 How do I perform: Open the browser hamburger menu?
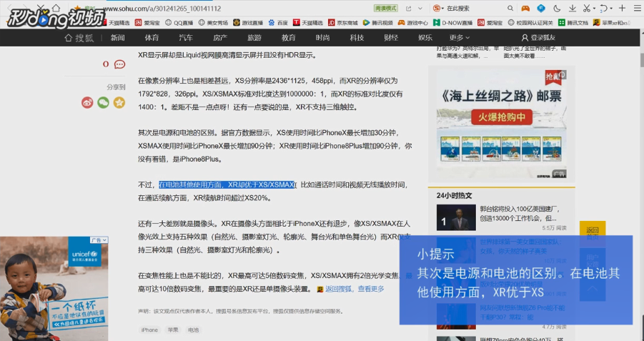point(636,8)
